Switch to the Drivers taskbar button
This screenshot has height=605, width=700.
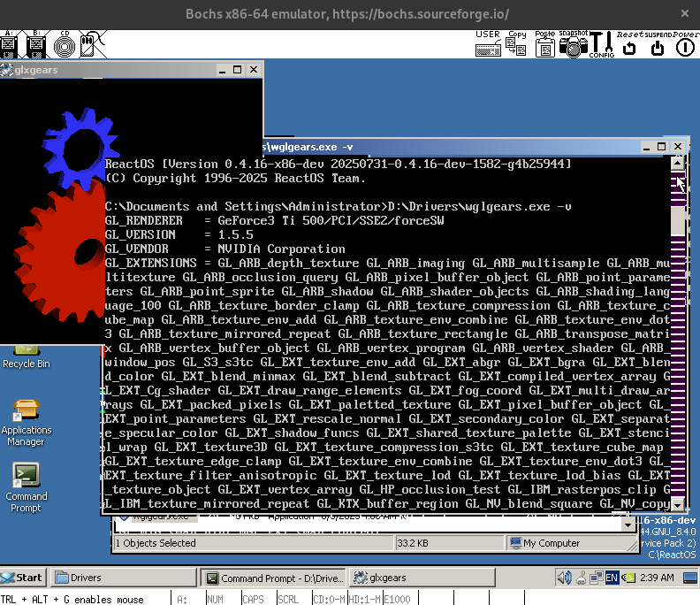pos(123,578)
